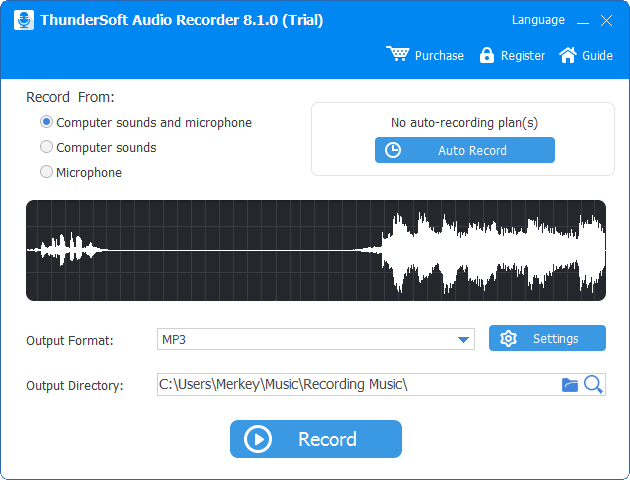Viewport: 630px width, 480px height.
Task: Choose the Microphone radio button
Action: (x=46, y=172)
